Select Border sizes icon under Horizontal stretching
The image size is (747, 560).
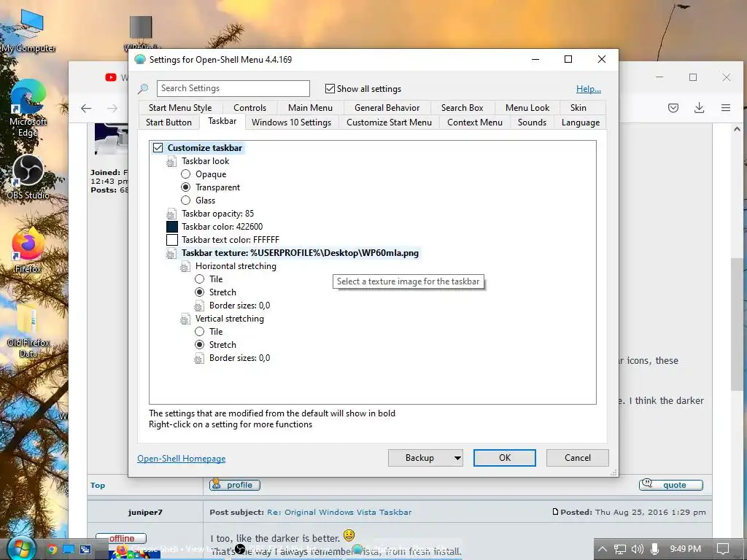pos(198,306)
